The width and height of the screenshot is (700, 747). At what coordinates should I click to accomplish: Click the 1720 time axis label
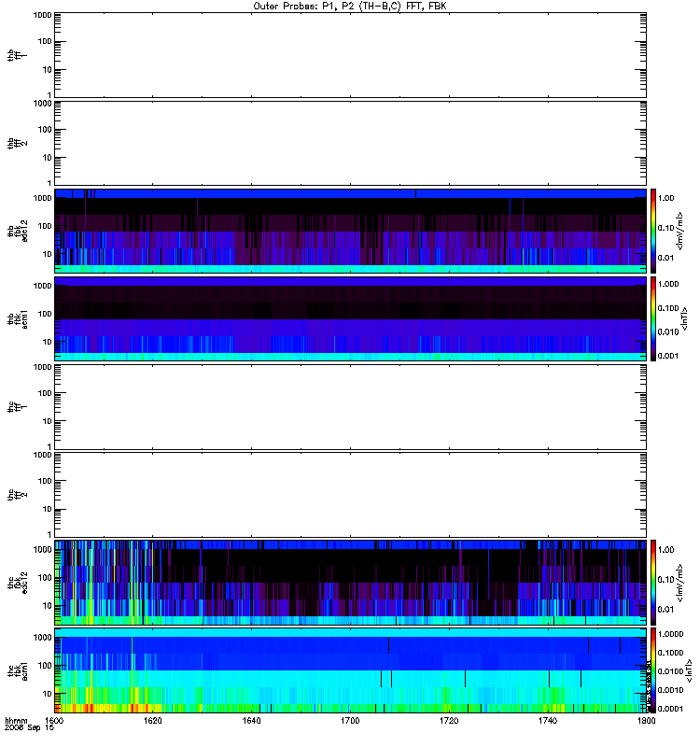[x=449, y=720]
